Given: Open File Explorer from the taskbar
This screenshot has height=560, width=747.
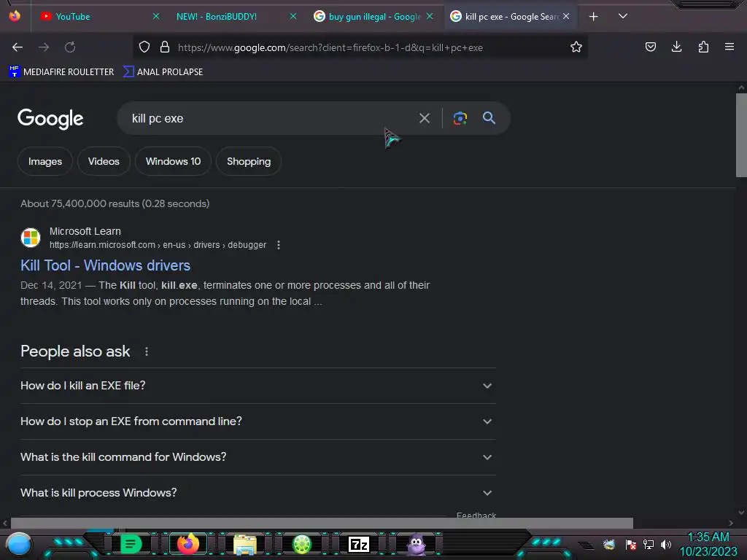Looking at the screenshot, I should pyautogui.click(x=245, y=545).
